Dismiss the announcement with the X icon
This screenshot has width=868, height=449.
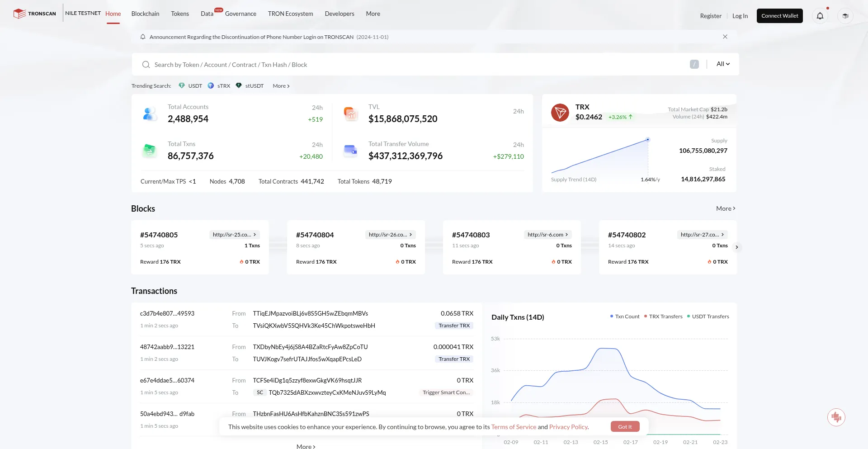click(725, 37)
